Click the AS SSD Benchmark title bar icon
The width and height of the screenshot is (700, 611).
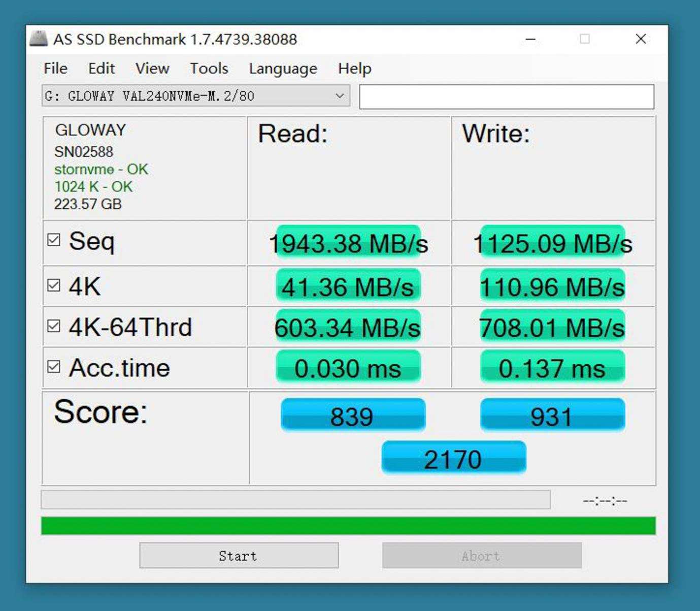[39, 39]
